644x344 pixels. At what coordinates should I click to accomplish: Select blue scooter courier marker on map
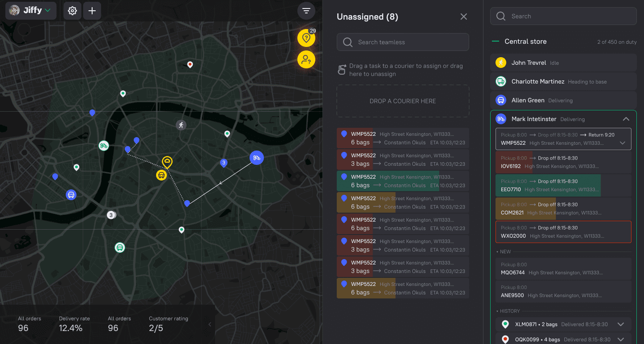pyautogui.click(x=256, y=157)
